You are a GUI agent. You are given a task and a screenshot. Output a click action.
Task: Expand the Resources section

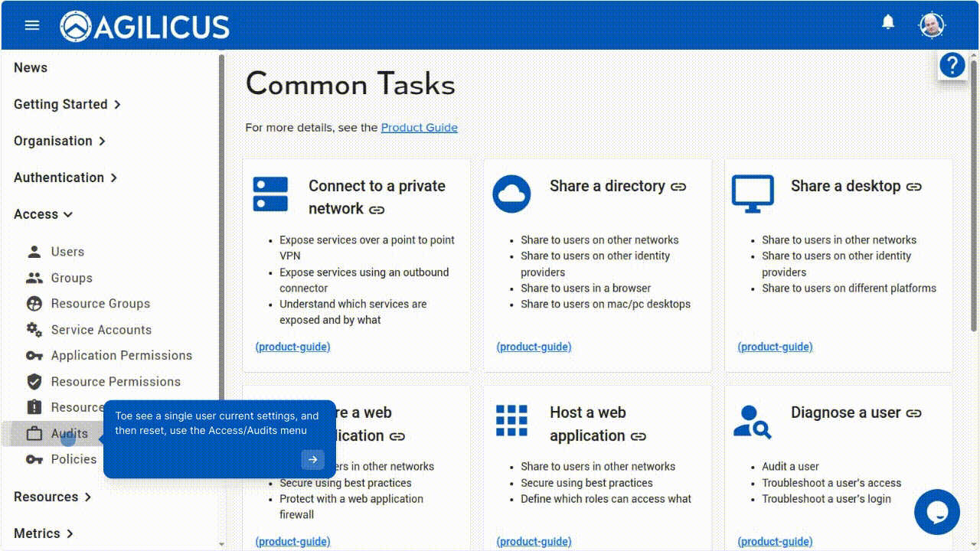pos(53,497)
